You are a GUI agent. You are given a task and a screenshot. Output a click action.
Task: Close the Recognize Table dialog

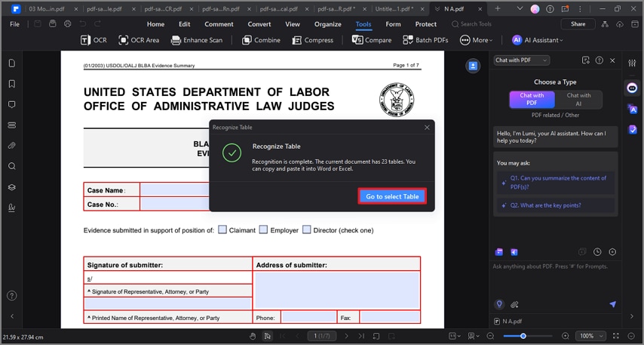pos(427,128)
